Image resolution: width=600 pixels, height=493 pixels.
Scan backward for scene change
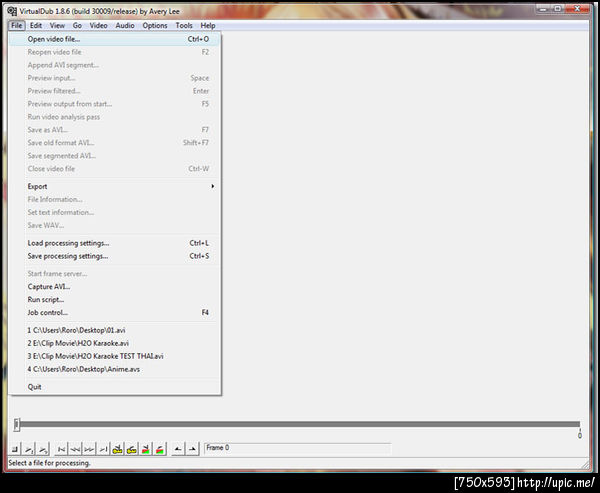pos(146,449)
